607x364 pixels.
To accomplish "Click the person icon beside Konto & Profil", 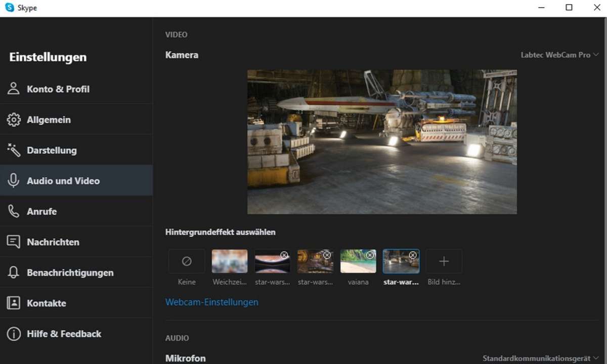I will pos(14,89).
